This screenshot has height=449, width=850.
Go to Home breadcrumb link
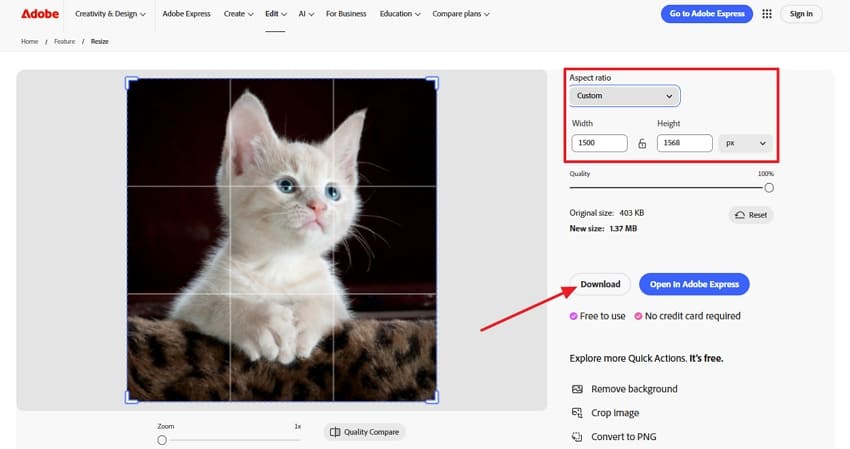pos(29,41)
